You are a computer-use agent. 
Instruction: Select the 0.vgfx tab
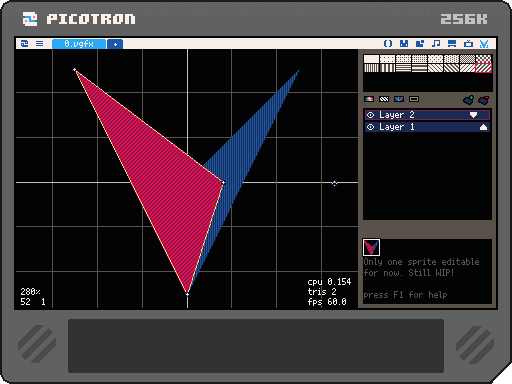pos(79,44)
